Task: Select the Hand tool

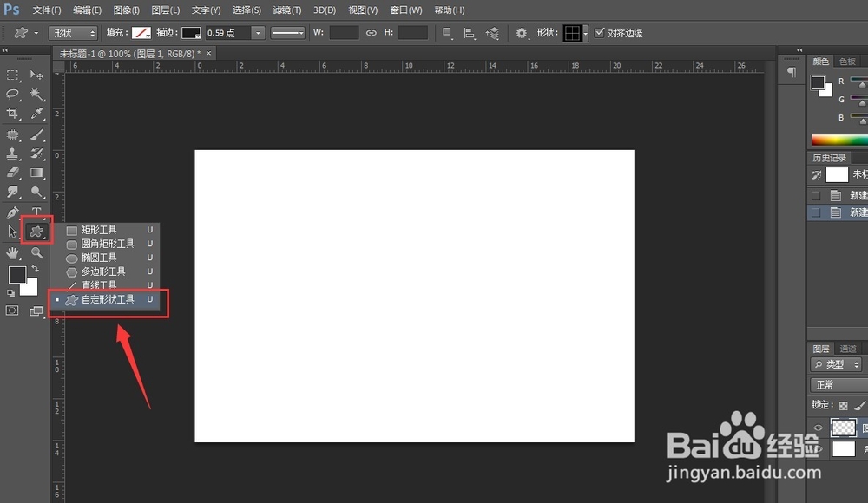Action: coord(12,253)
